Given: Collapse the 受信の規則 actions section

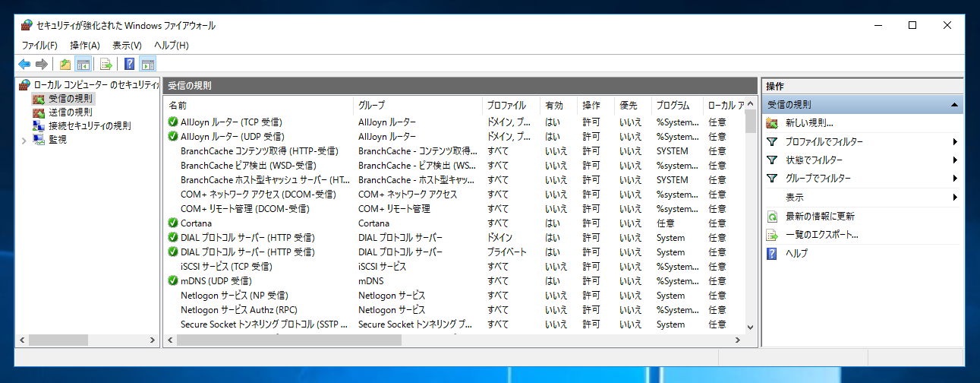Looking at the screenshot, I should 954,105.
